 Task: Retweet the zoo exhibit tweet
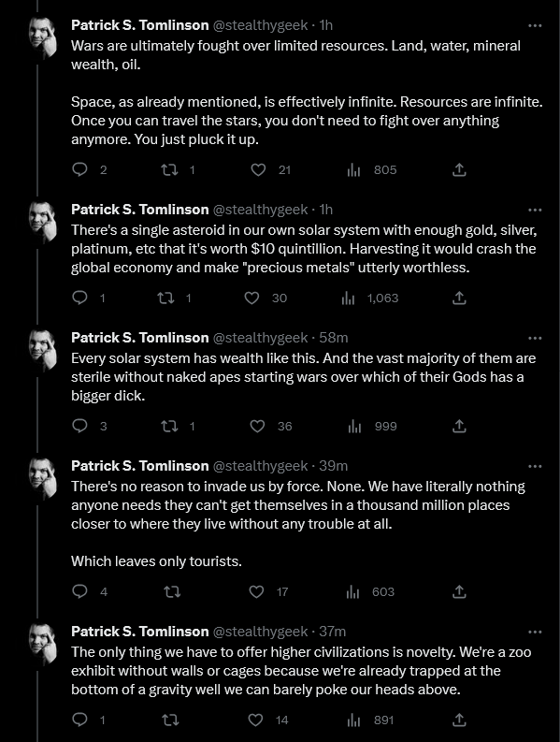click(x=170, y=720)
